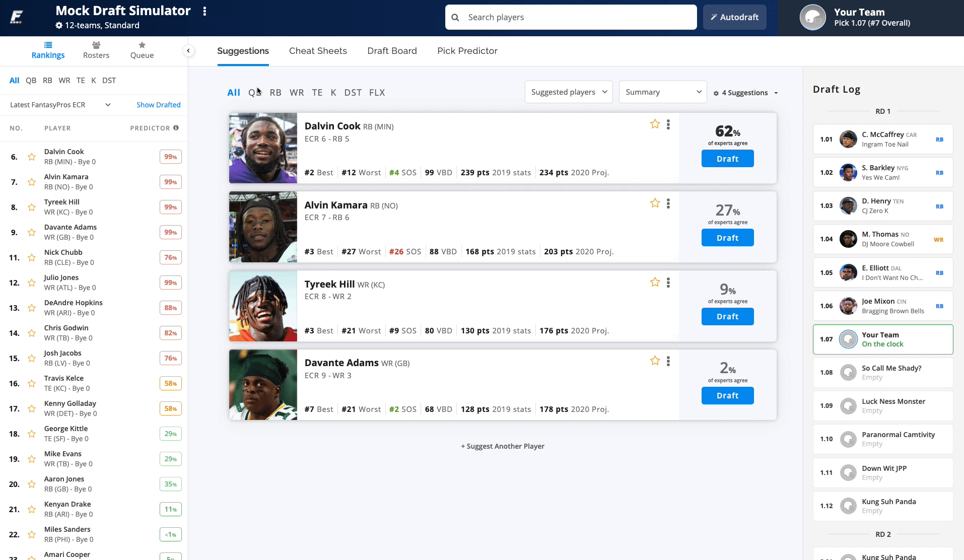This screenshot has height=560, width=964.
Task: Click Dalvin Cook's player photo
Action: point(263,148)
